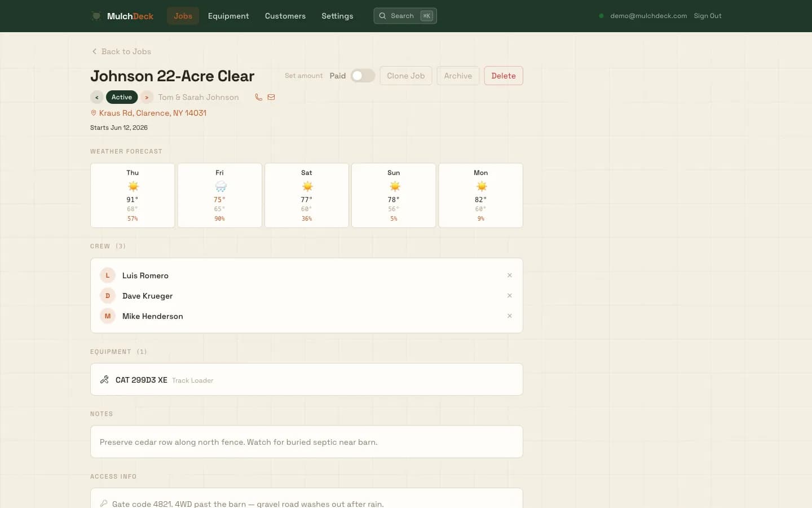Email customer via envelope icon
812x508 pixels.
(x=271, y=97)
